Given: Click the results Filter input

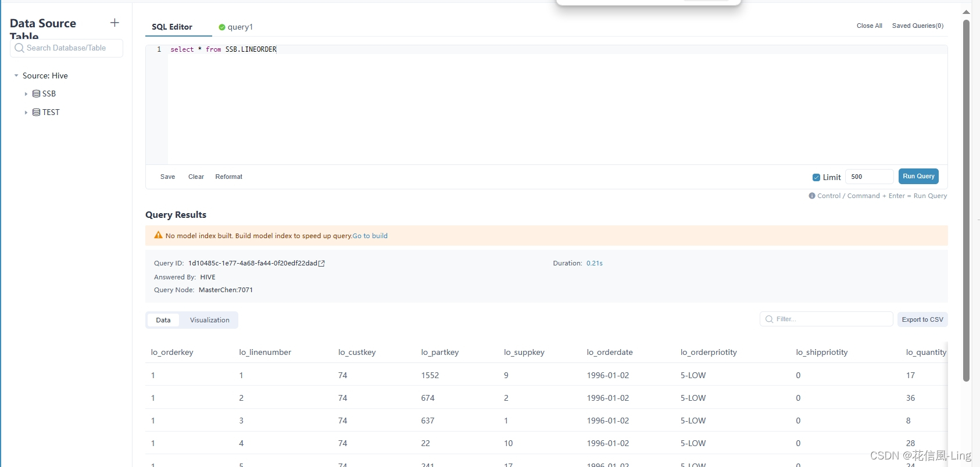Looking at the screenshot, I should 826,319.
